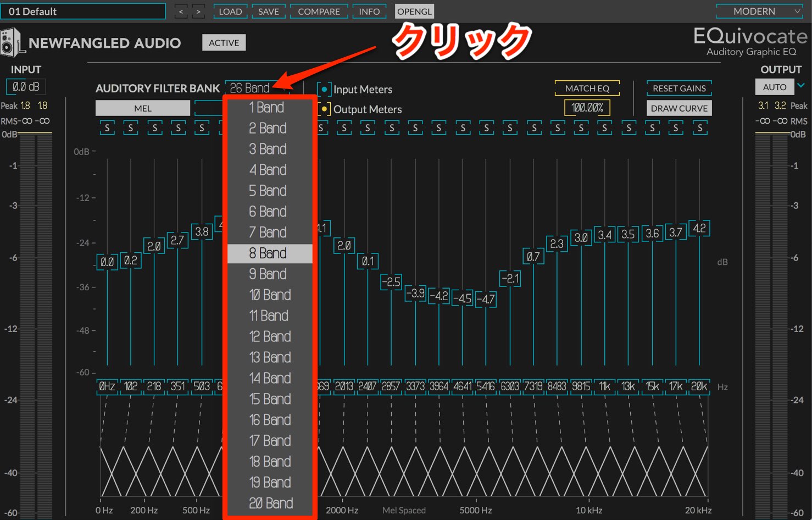Choose 18 Band in menu
812x520 pixels.
tap(270, 462)
